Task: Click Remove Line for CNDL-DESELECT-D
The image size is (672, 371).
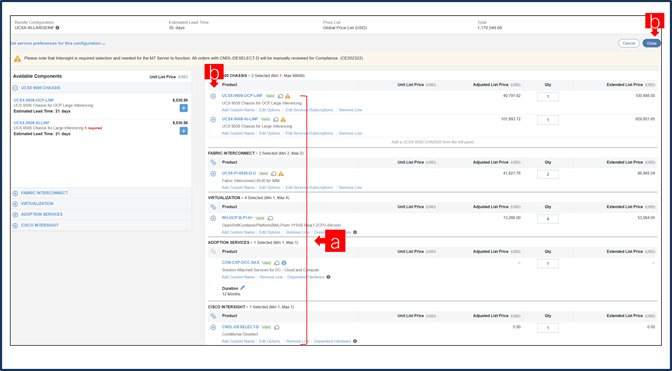Action: pos(297,341)
